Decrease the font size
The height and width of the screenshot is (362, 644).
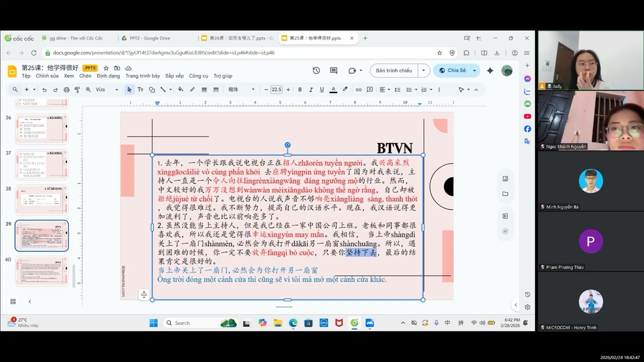coord(266,89)
